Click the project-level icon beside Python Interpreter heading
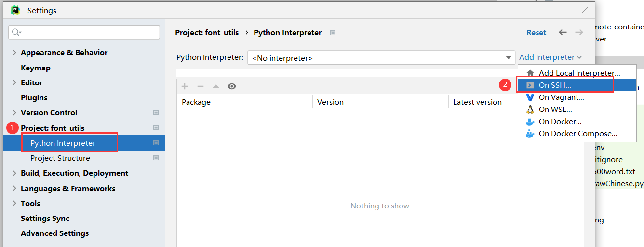This screenshot has height=247, width=644. click(333, 33)
